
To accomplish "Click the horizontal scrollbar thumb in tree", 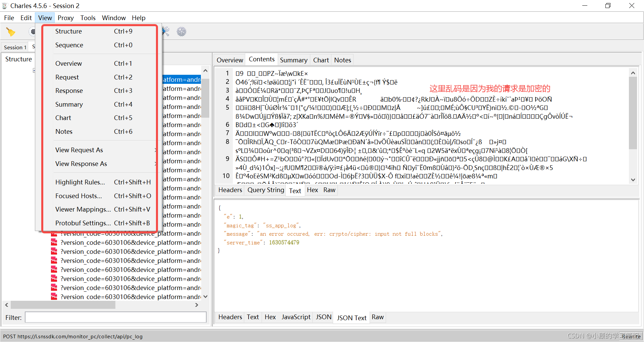I will click(x=63, y=305).
